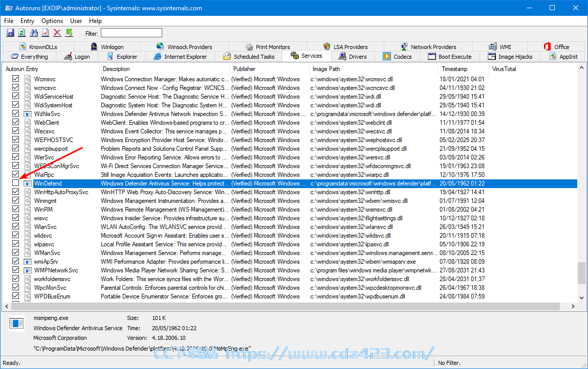Sort by the Description column header
Image resolution: width=588 pixels, height=369 pixels.
pyautogui.click(x=165, y=69)
